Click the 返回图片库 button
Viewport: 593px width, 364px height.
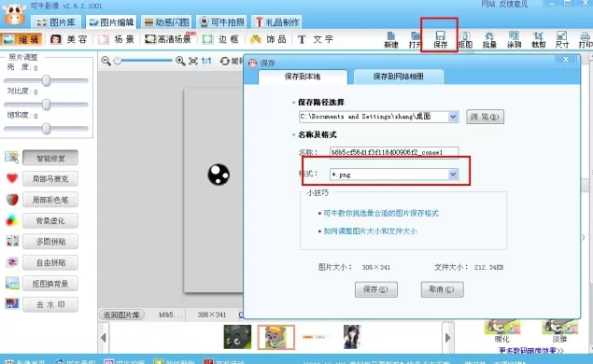pyautogui.click(x=121, y=315)
